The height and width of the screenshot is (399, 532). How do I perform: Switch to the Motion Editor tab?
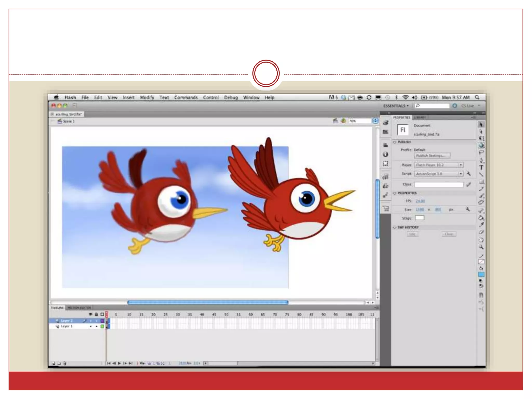click(x=79, y=308)
